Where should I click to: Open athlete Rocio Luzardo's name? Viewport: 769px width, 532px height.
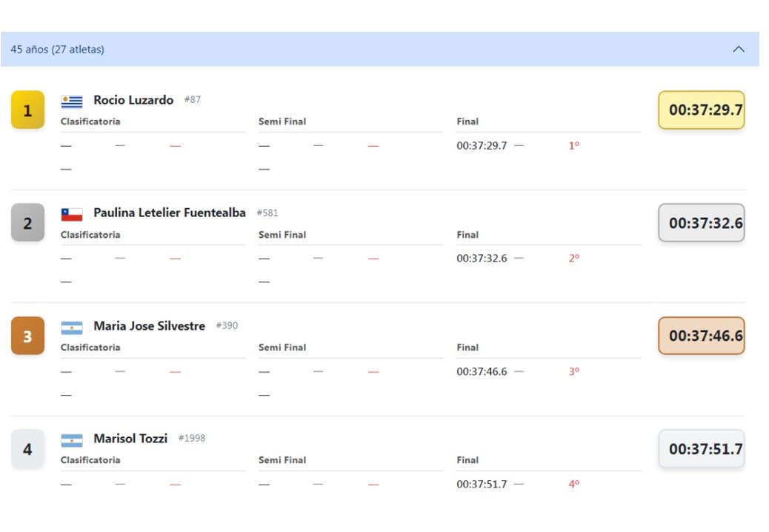coord(133,100)
